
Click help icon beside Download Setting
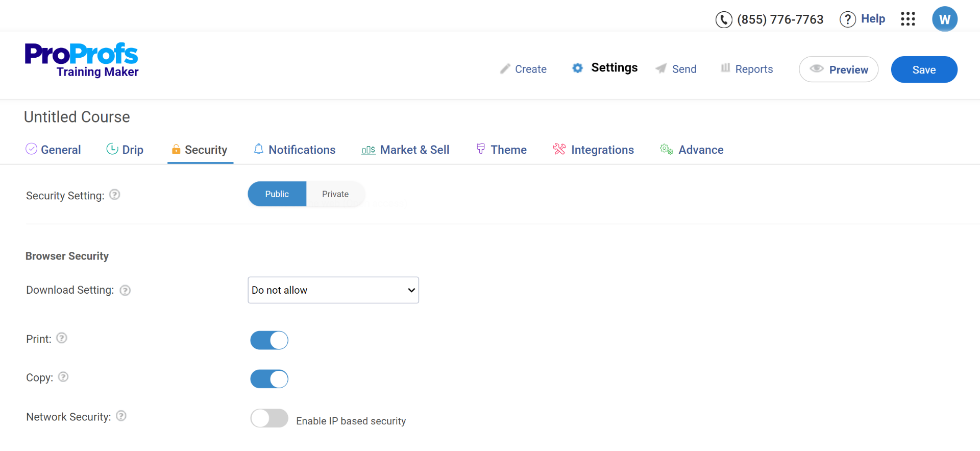[125, 291]
